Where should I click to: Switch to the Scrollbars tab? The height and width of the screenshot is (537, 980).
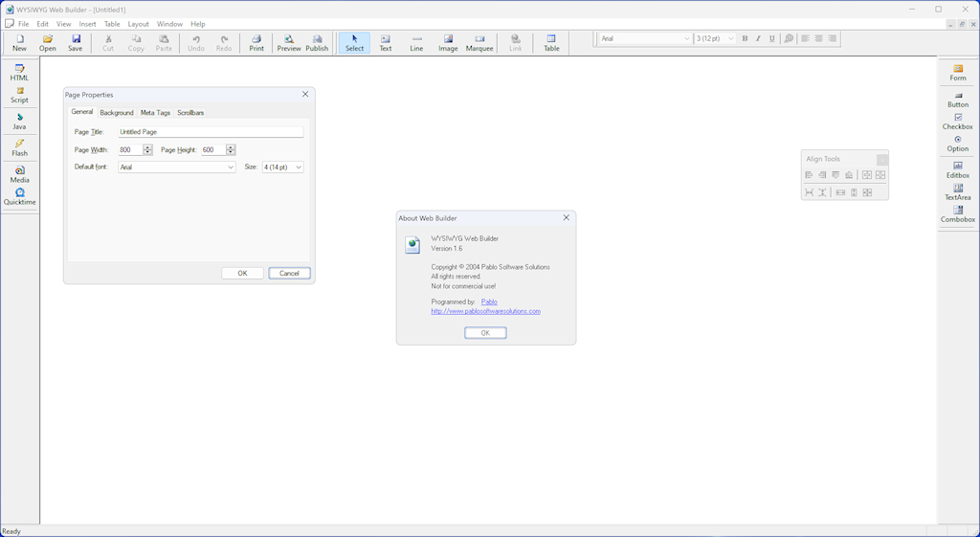coord(190,113)
